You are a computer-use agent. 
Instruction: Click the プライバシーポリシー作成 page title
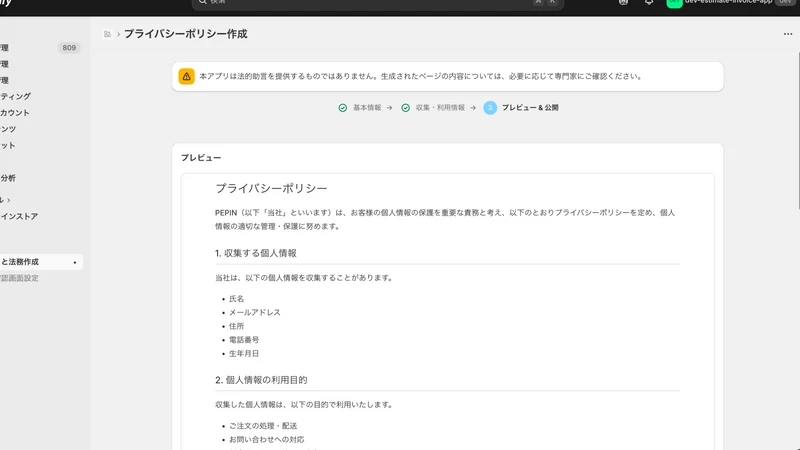186,34
